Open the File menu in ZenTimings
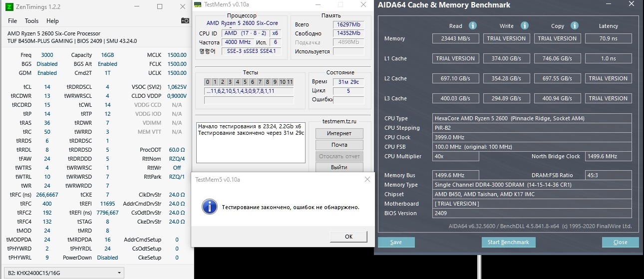The height and width of the screenshot is (279, 644). pos(12,21)
